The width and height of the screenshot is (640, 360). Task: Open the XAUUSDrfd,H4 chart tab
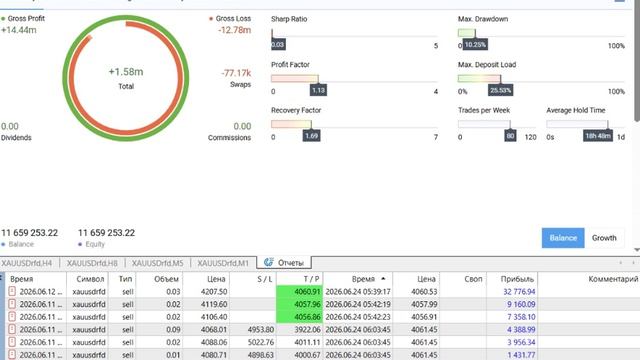[x=27, y=263]
